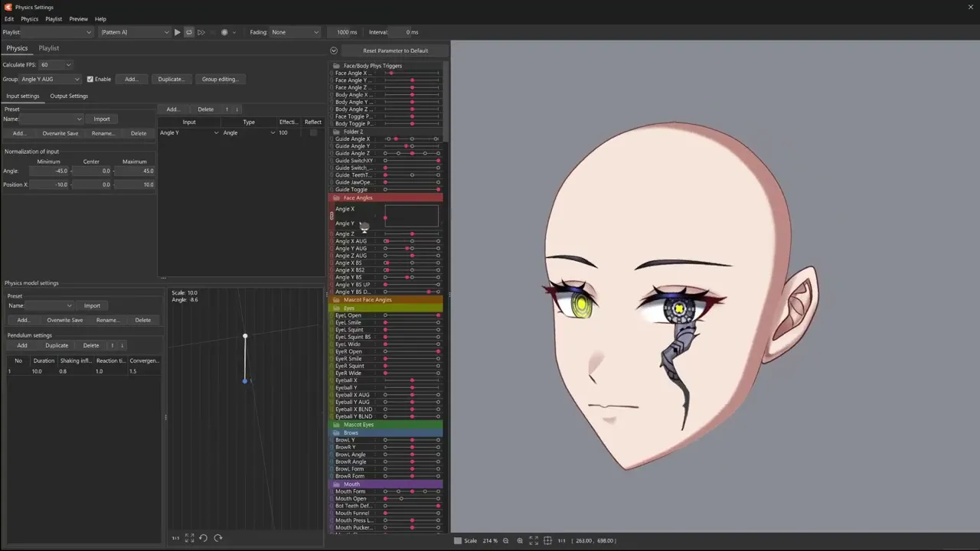Click the clockwise rotate arrow in pendulum preview
Screen dimensions: 980x551
(x=217, y=538)
